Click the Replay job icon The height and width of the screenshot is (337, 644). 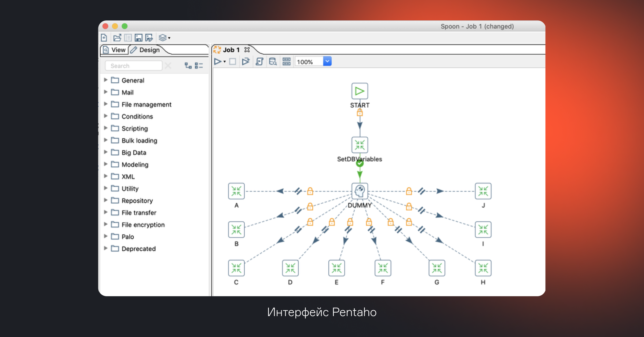click(x=246, y=62)
